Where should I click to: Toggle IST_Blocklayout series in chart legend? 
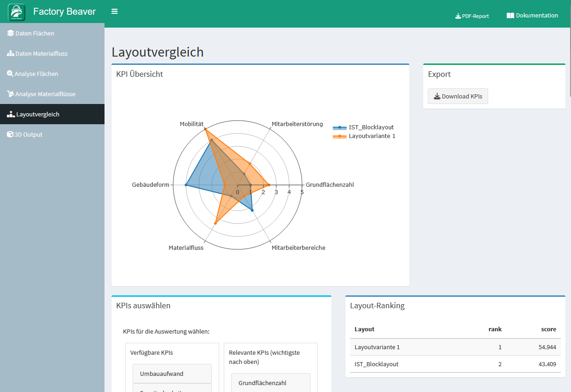(371, 127)
